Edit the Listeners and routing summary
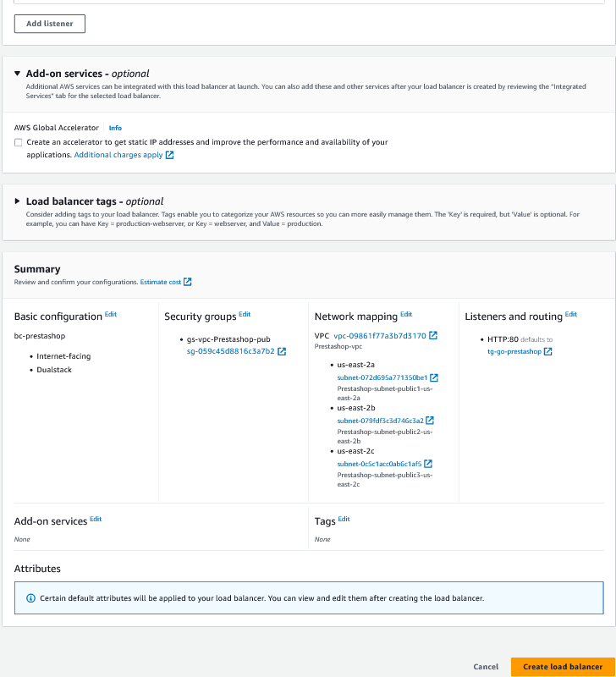 point(571,314)
